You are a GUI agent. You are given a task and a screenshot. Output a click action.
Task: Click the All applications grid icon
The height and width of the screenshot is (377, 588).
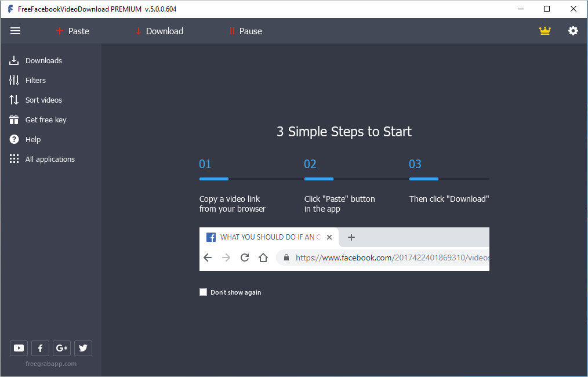coord(14,159)
